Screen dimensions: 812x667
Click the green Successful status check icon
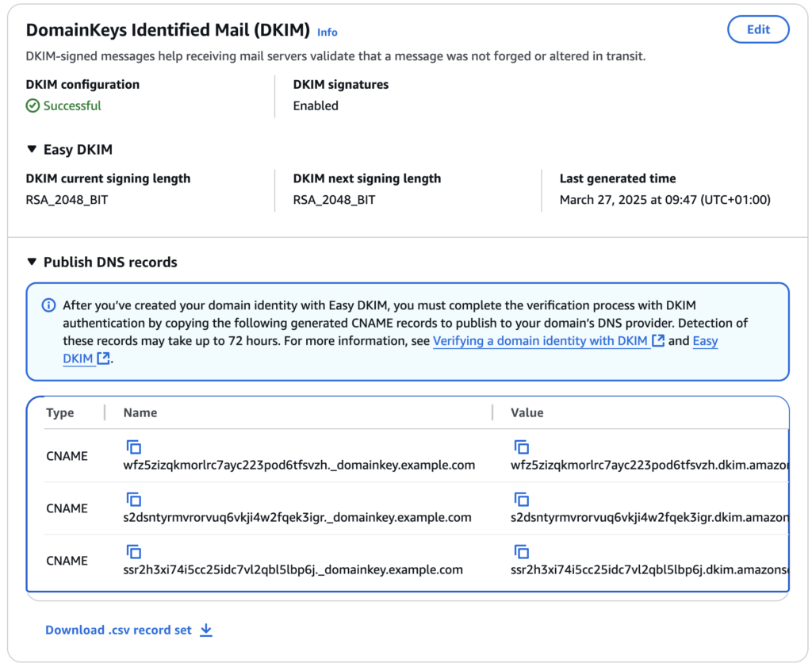33,105
